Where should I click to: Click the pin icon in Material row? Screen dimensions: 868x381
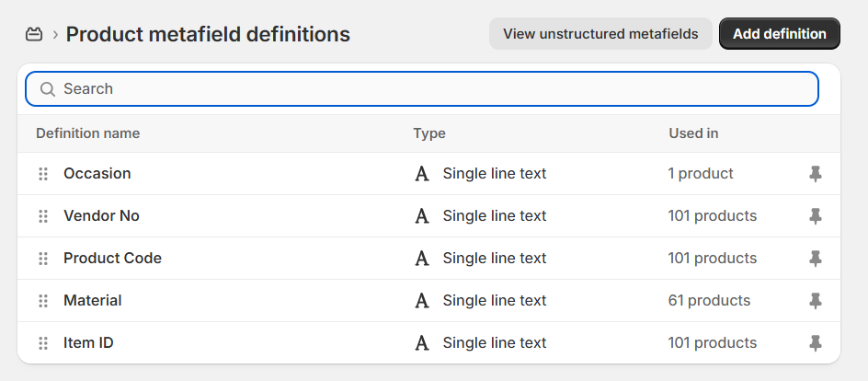coord(815,301)
